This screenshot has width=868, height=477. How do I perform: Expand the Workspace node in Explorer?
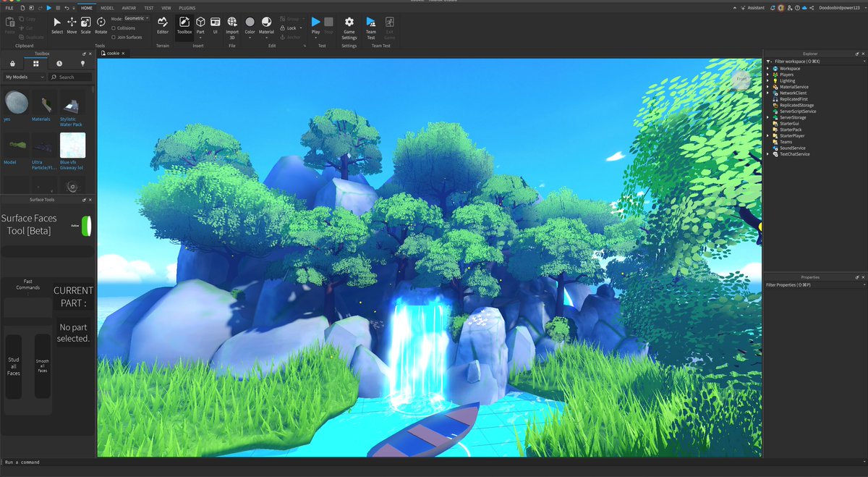pos(768,69)
